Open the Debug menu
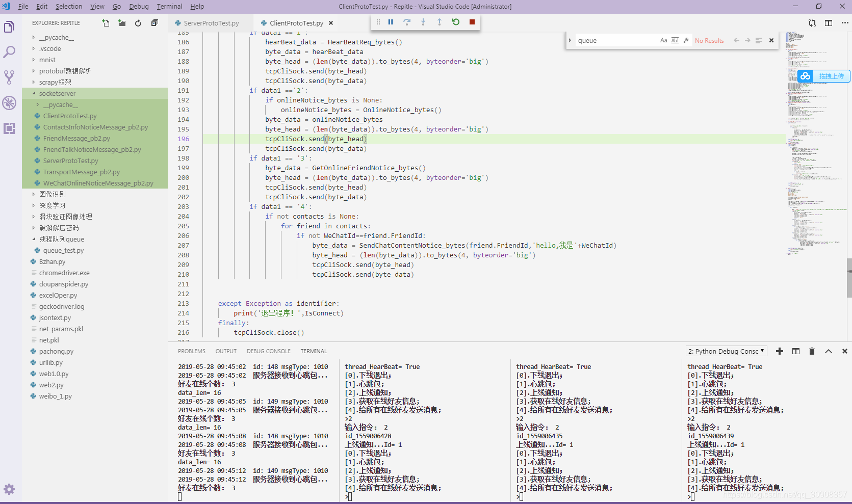 [x=139, y=7]
